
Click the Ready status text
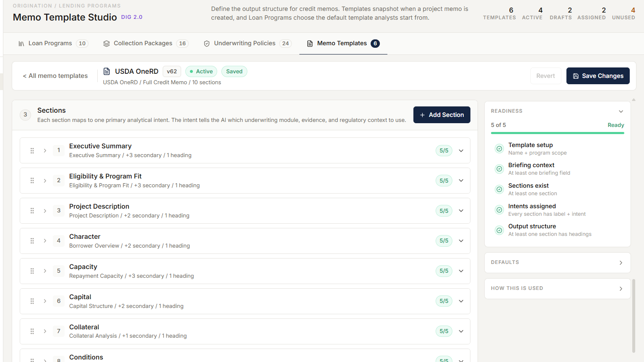616,125
